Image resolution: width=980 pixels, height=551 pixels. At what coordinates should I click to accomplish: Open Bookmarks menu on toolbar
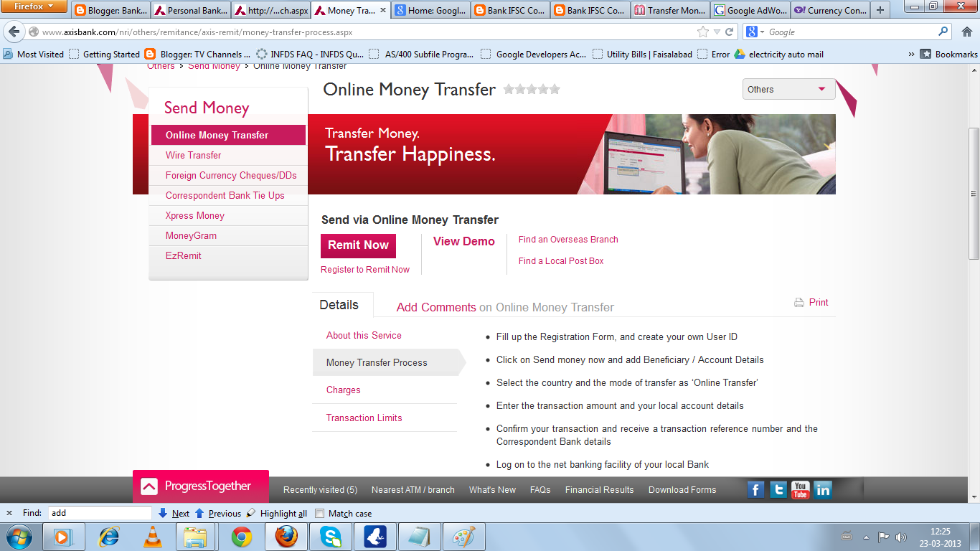tap(949, 54)
